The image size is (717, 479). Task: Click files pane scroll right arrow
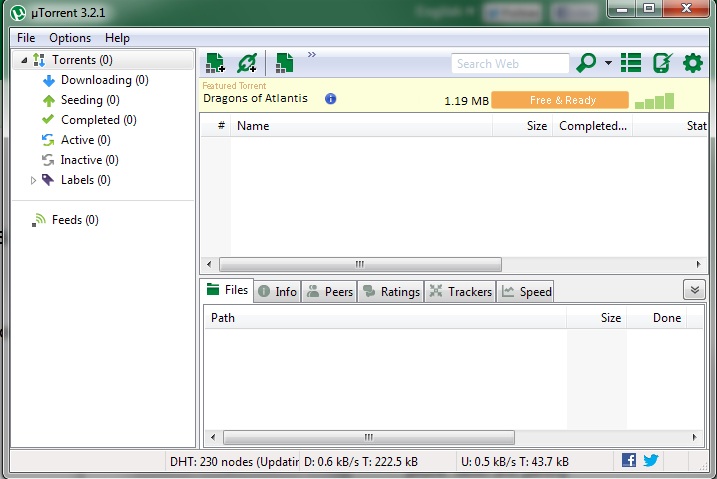(x=695, y=437)
